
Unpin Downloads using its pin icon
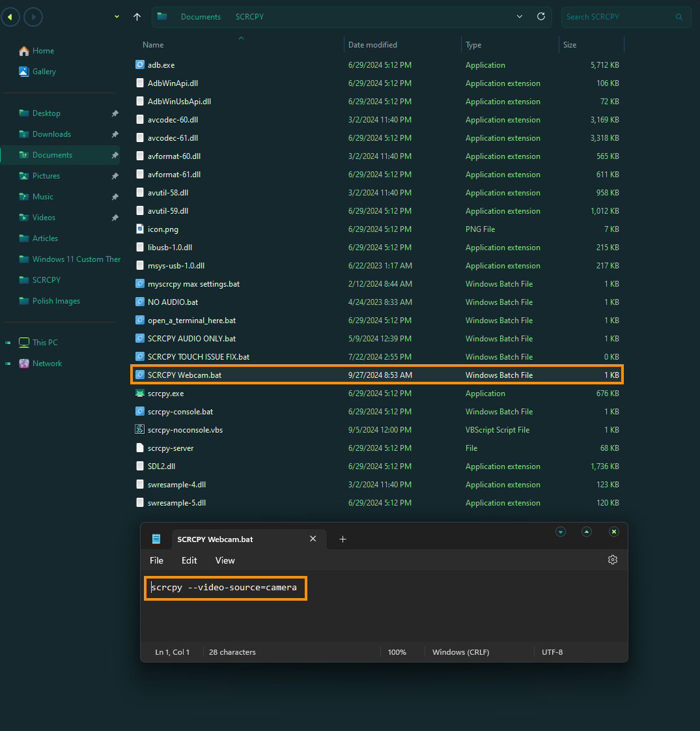coord(115,134)
